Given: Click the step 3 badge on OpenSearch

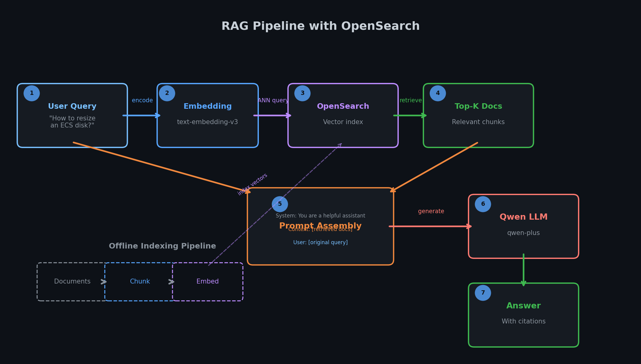Looking at the screenshot, I should tap(303, 93).
